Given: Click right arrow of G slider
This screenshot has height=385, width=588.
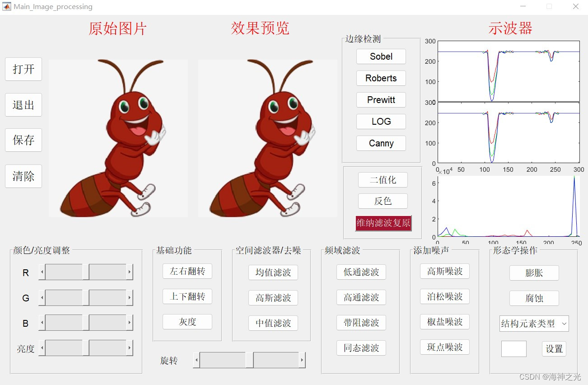Looking at the screenshot, I should click(x=130, y=297).
